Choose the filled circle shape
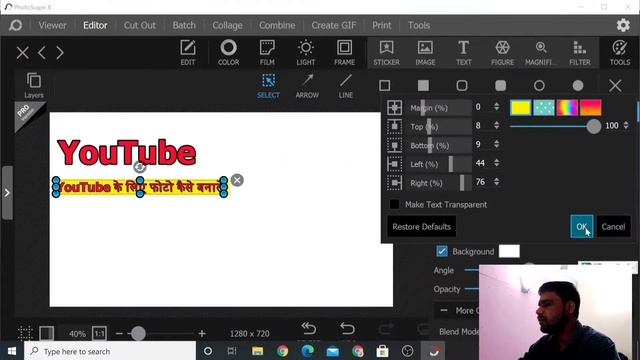The width and height of the screenshot is (640, 360). coord(578,85)
